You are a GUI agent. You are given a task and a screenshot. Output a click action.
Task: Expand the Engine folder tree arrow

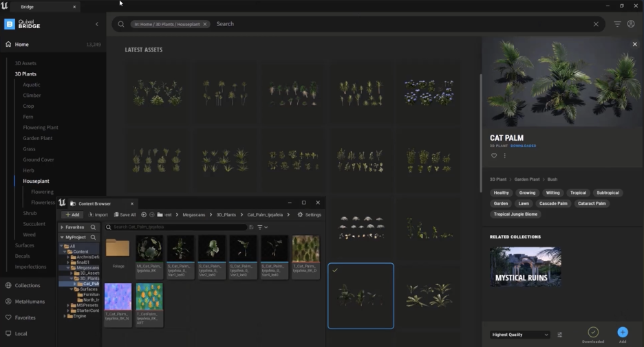[65, 316]
